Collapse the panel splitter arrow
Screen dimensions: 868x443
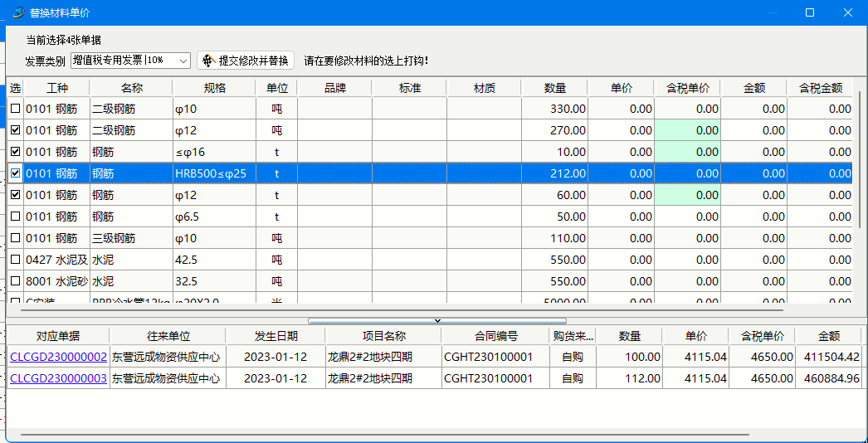click(437, 320)
